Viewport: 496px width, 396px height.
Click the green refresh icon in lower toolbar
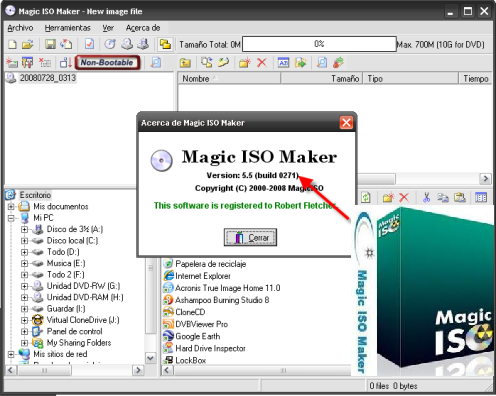366,197
